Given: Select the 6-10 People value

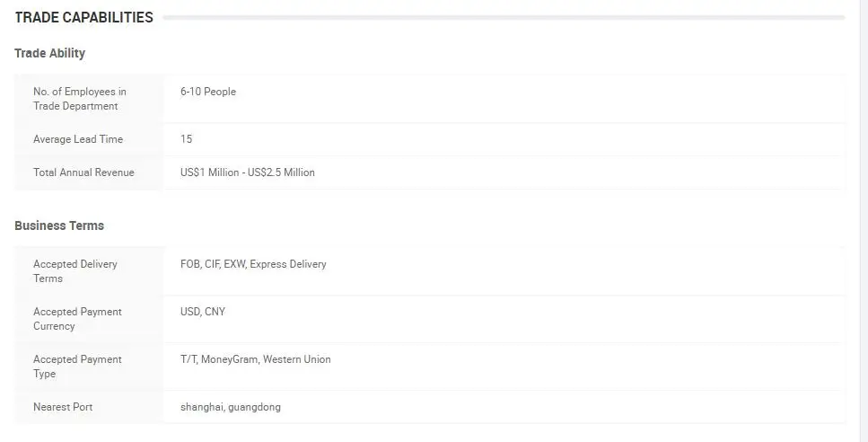Looking at the screenshot, I should click(x=208, y=92).
